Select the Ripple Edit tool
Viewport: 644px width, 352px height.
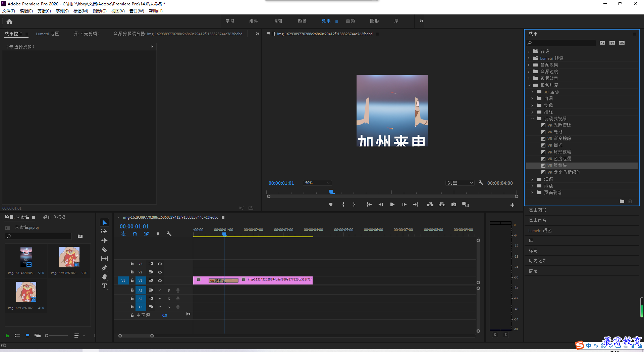tap(104, 240)
